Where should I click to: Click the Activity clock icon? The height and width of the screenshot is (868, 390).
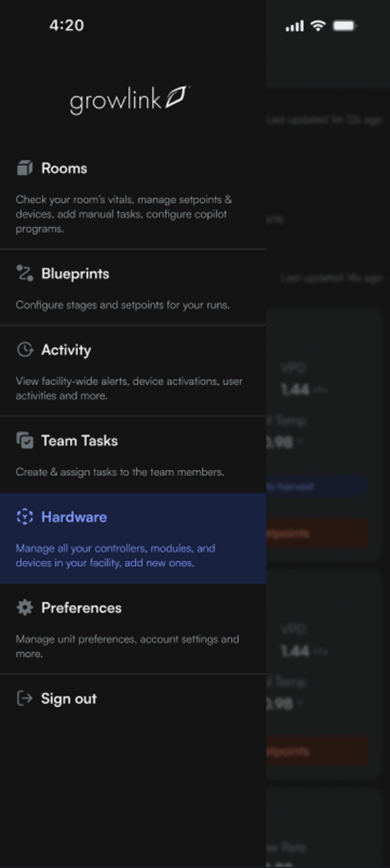pyautogui.click(x=25, y=350)
